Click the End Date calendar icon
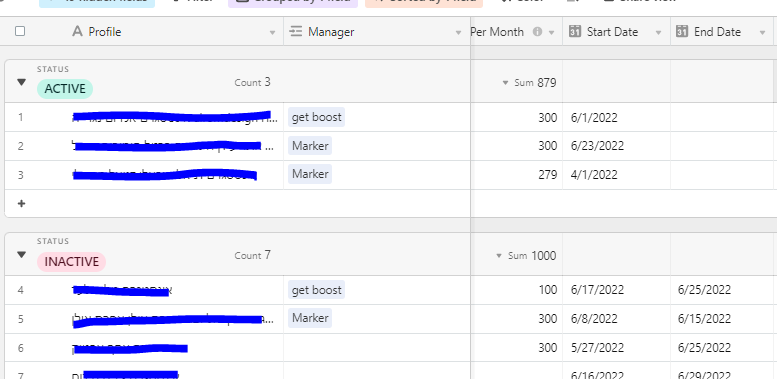 (682, 31)
